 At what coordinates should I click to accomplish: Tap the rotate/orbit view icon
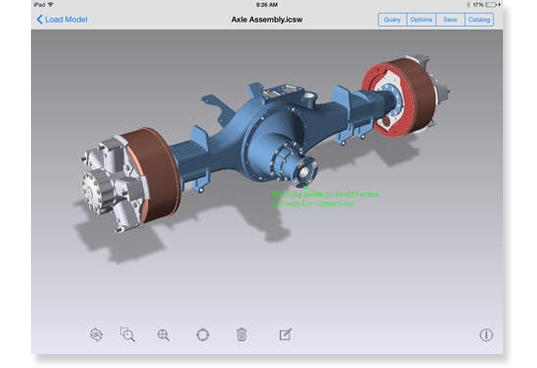pos(96,334)
